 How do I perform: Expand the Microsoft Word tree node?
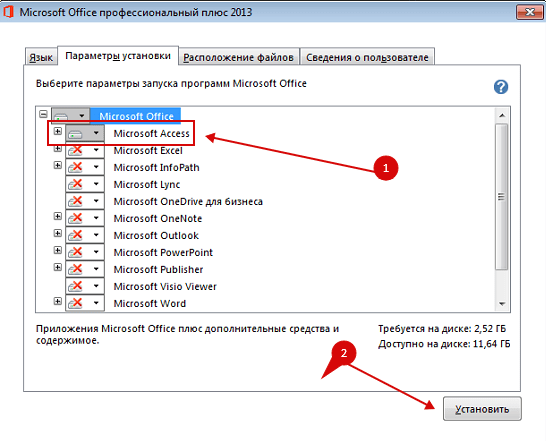pyautogui.click(x=57, y=301)
